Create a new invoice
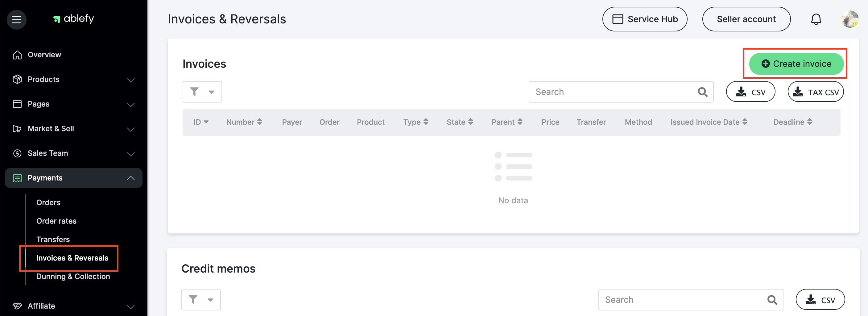868x316 pixels. tap(796, 64)
